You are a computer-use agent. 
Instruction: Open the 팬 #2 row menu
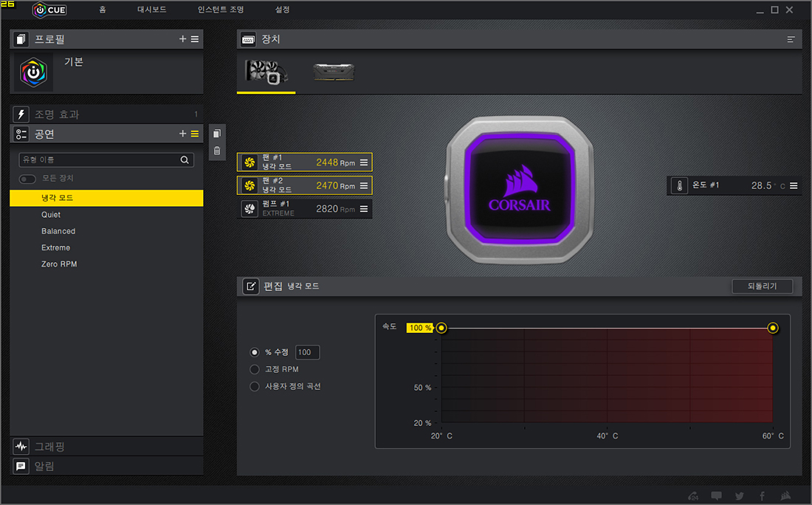coord(364,185)
